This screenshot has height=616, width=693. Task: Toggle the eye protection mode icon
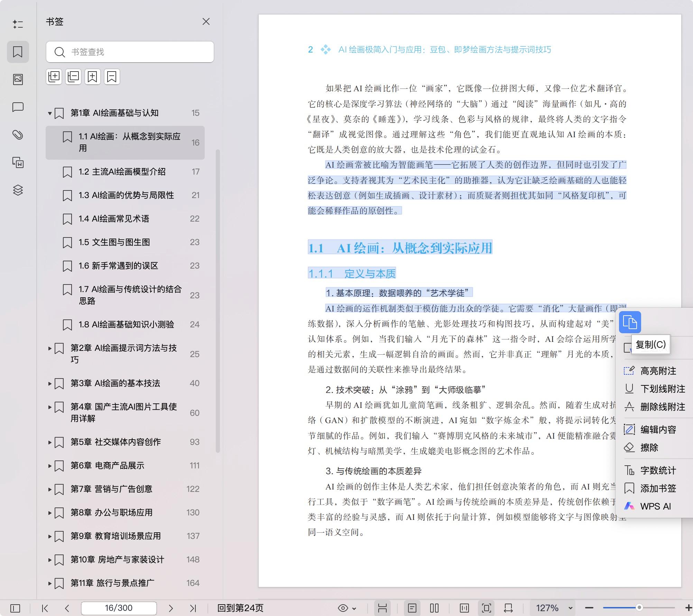click(343, 608)
